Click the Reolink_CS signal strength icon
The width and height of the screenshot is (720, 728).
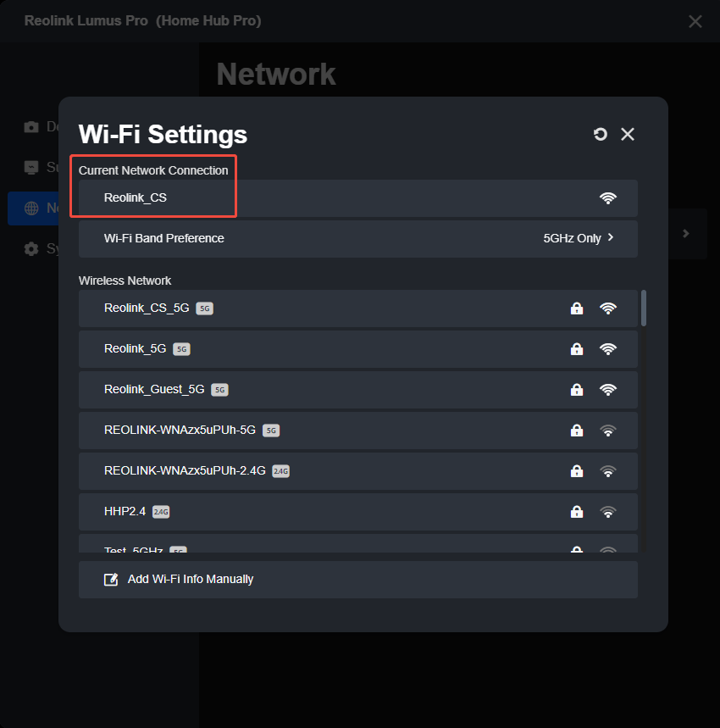click(x=607, y=198)
